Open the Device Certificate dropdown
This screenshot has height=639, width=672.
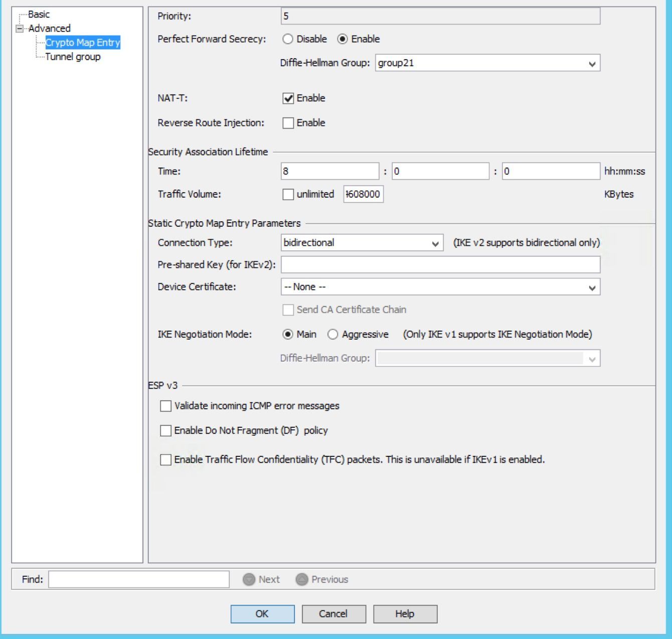click(592, 287)
